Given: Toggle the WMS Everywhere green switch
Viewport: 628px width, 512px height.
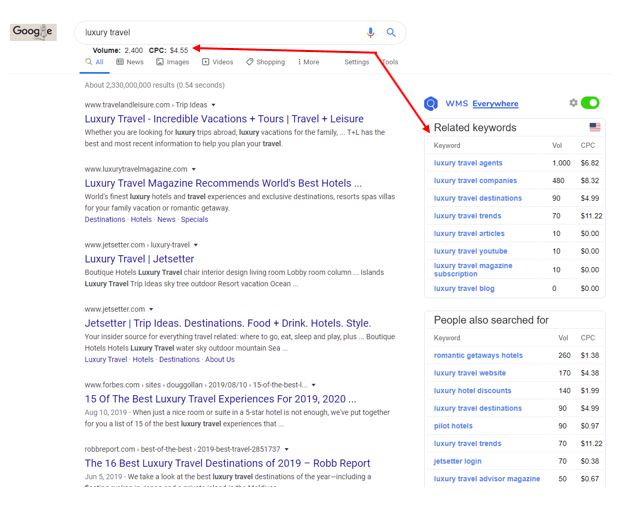Looking at the screenshot, I should tap(590, 103).
